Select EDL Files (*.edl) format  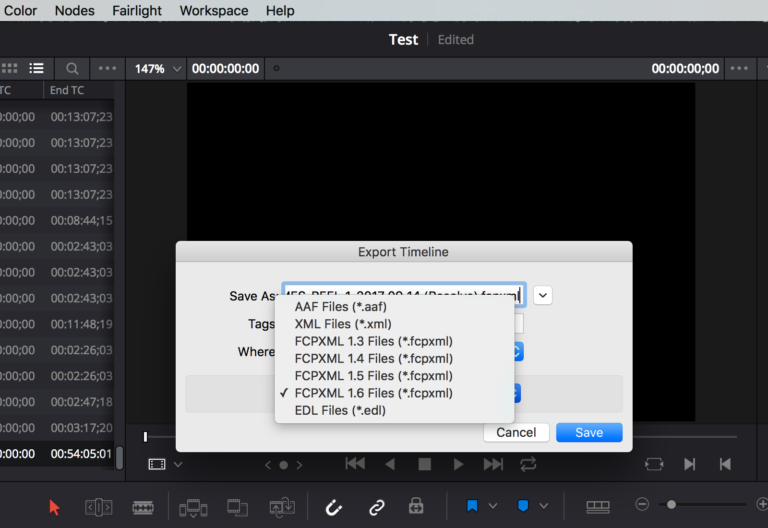(340, 410)
